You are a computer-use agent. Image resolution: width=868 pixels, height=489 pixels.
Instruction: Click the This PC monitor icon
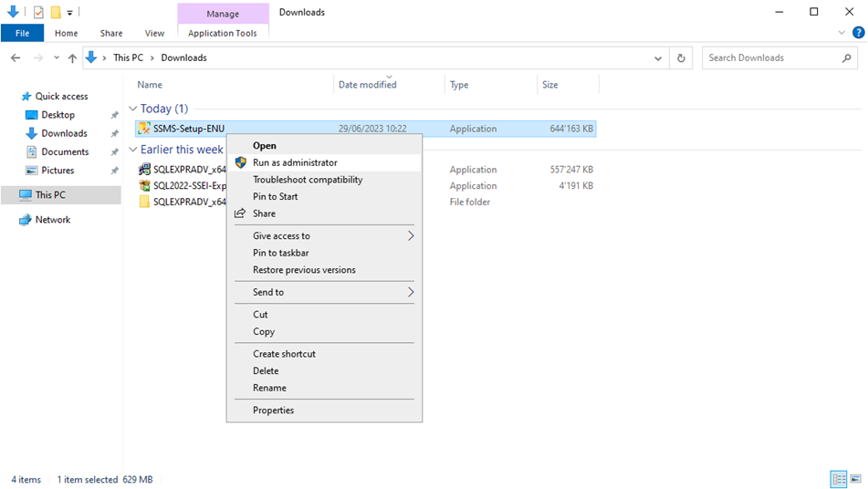click(26, 194)
